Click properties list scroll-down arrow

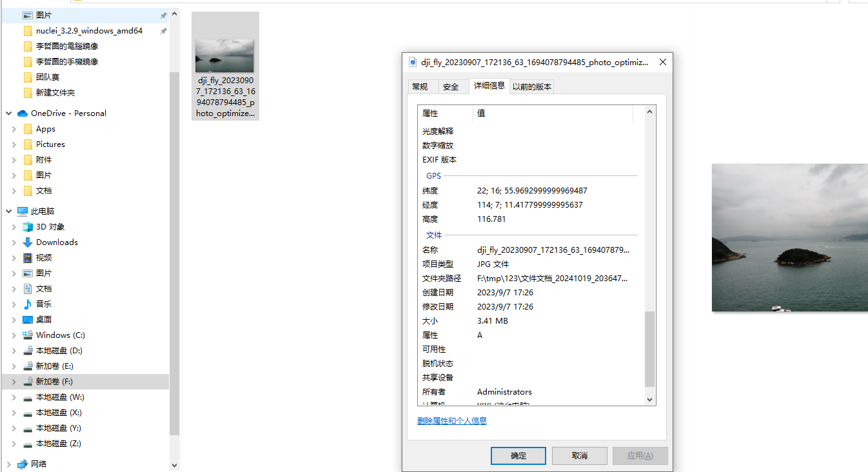[650, 400]
